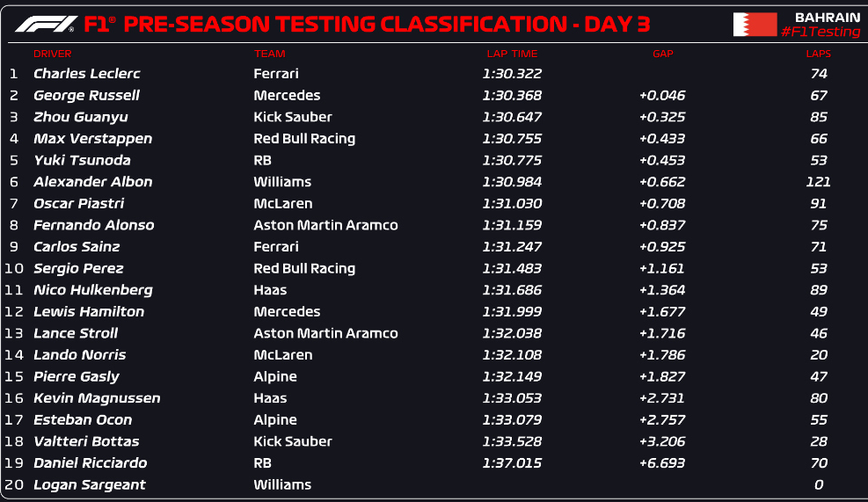Select Kick Sauber team for Zhou Guanyu

(x=293, y=117)
